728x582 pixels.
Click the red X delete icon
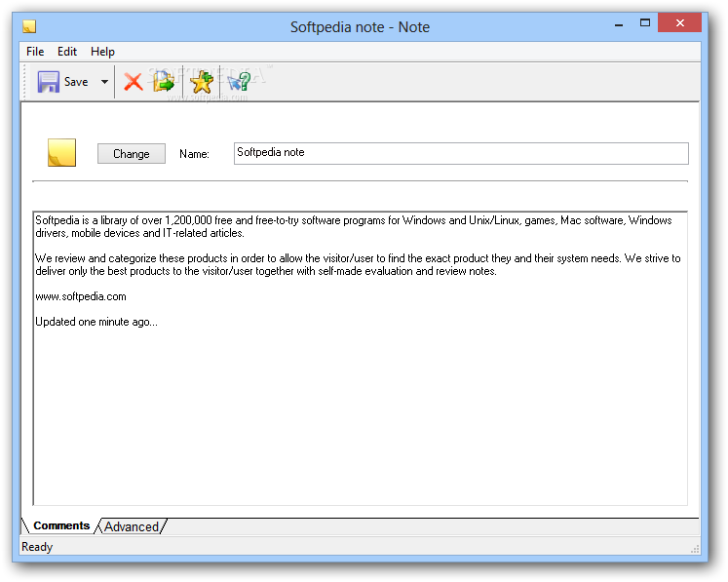[134, 82]
